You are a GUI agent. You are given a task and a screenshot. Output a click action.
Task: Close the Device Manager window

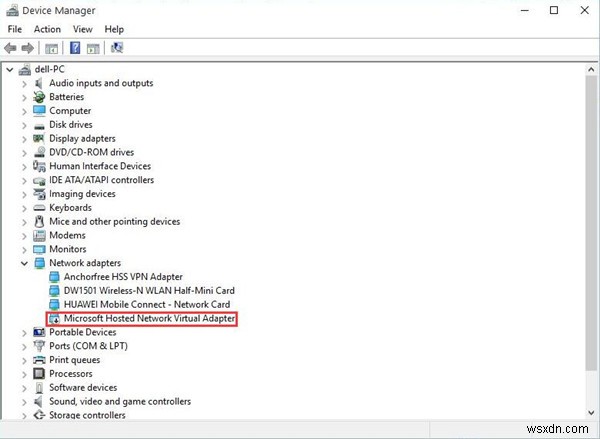[x=584, y=10]
